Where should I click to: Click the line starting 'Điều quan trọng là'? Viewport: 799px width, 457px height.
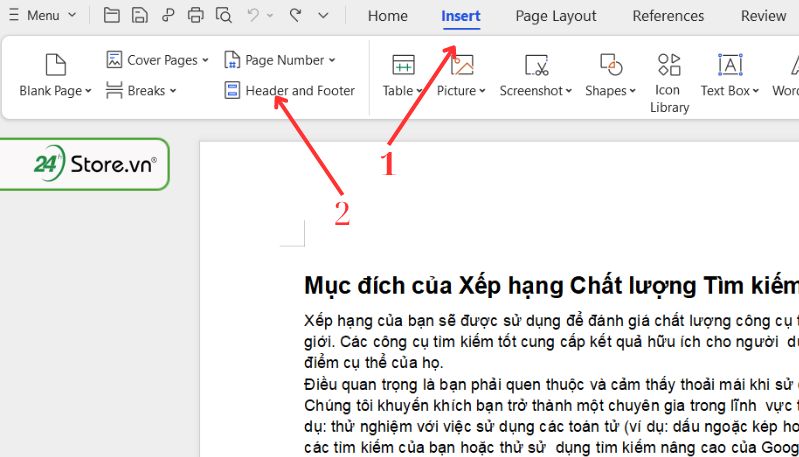click(551, 384)
